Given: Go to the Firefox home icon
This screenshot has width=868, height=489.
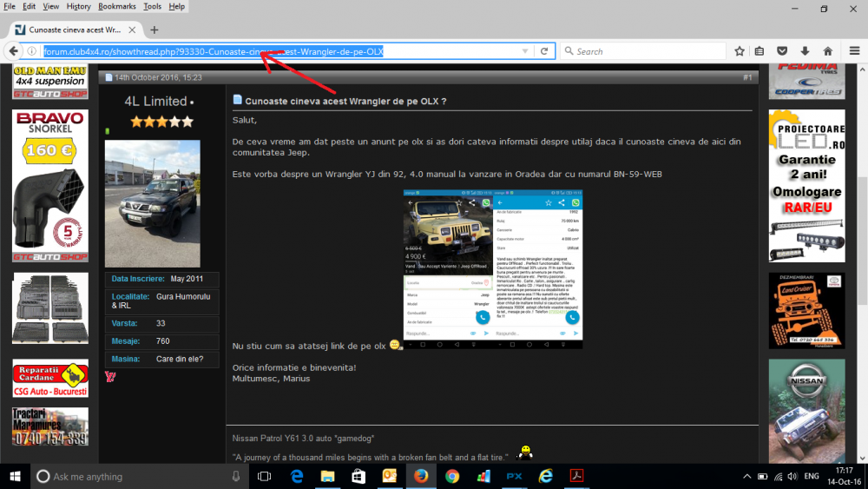Looking at the screenshot, I should click(828, 51).
